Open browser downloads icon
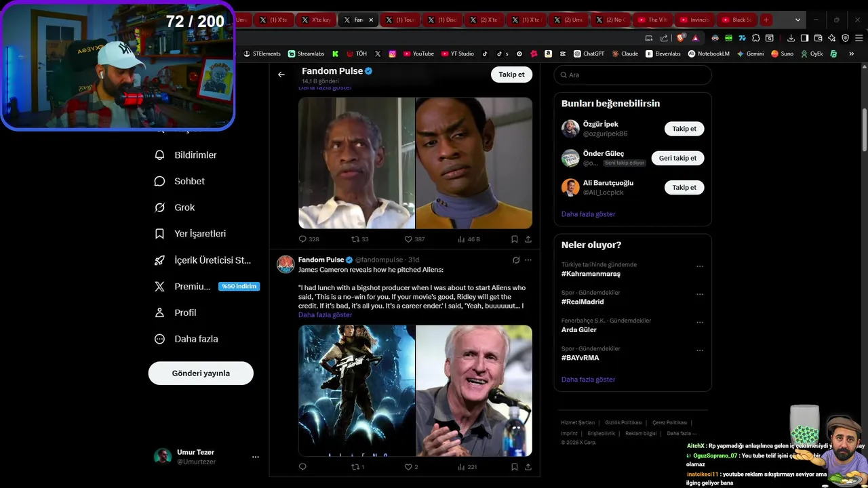 click(x=791, y=38)
